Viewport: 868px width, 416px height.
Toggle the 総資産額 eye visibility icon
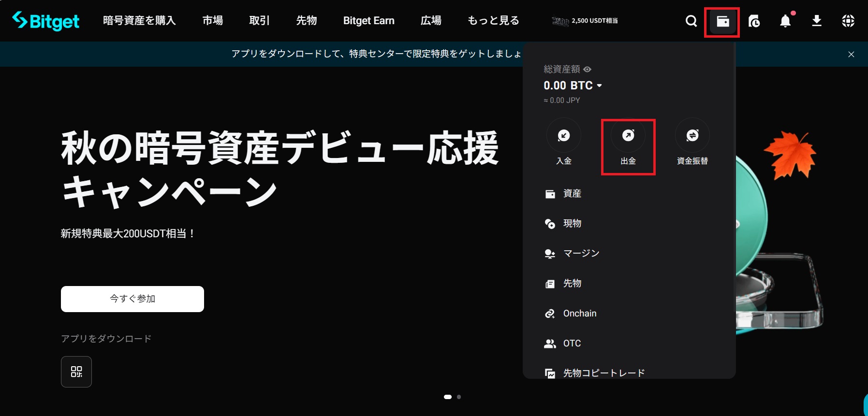click(587, 70)
